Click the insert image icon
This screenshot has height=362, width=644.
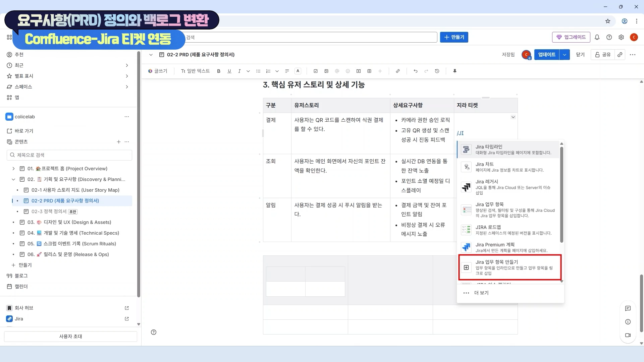point(326,71)
